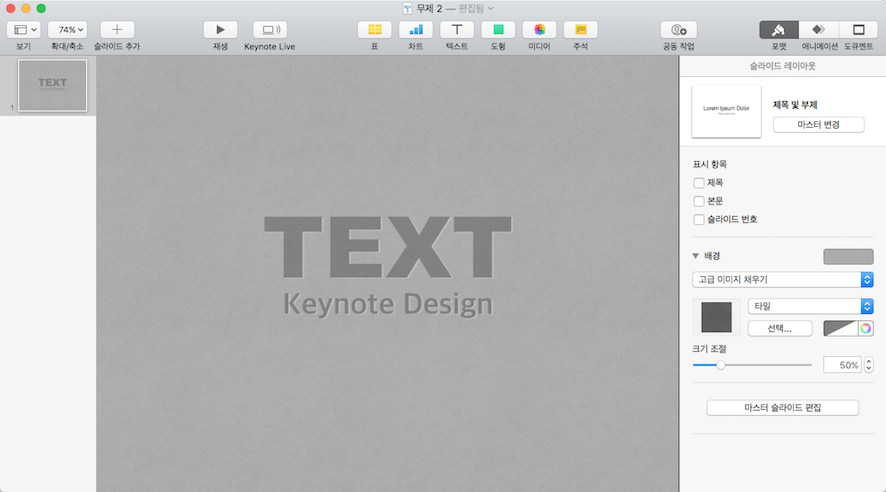
Task: Select slide 1 thumbnail in navigator
Action: (x=53, y=85)
